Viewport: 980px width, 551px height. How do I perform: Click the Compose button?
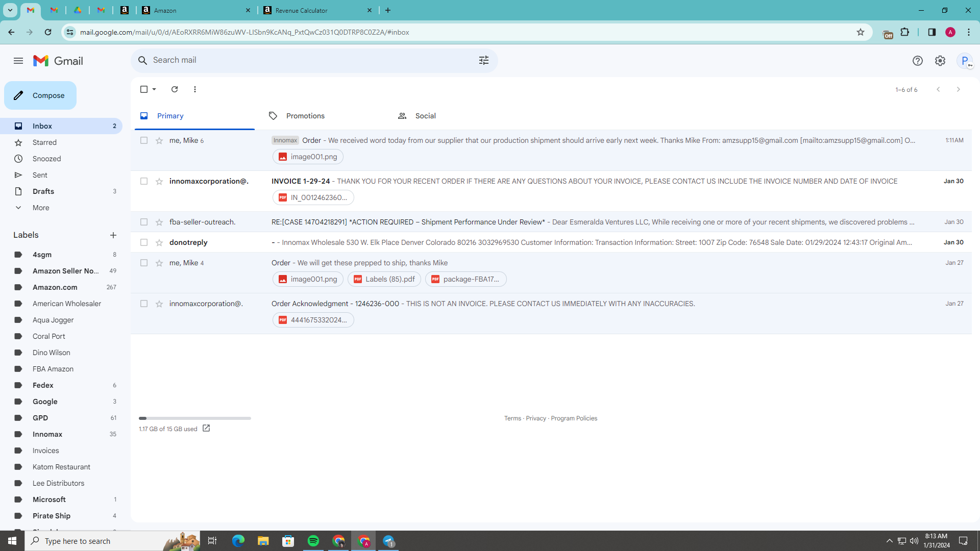[x=40, y=95]
